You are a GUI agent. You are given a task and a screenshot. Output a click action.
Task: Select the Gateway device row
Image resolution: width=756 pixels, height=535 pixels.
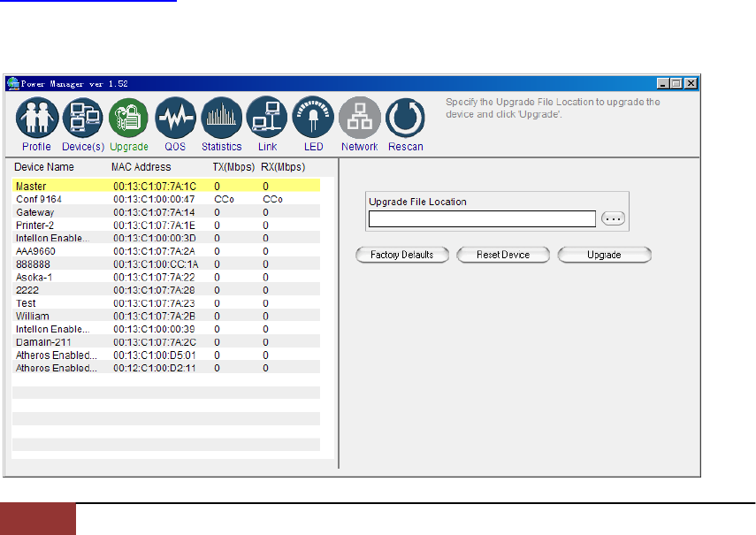click(x=166, y=212)
